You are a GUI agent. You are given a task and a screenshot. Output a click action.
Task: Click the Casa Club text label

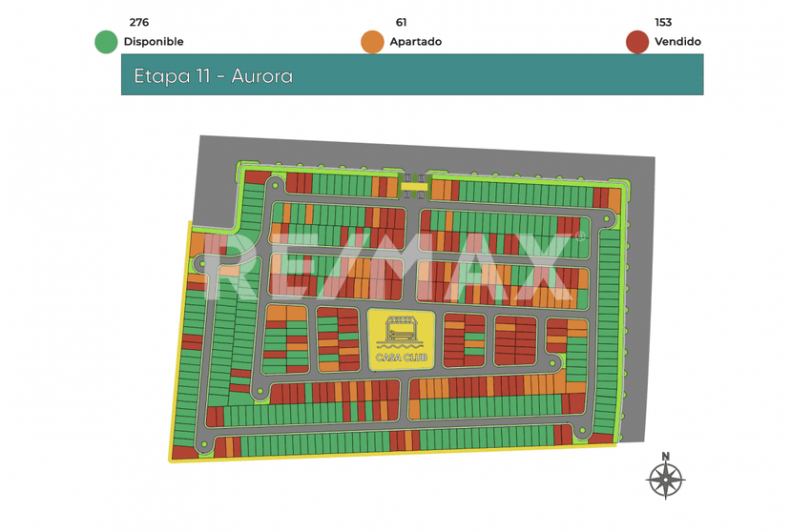(x=401, y=358)
